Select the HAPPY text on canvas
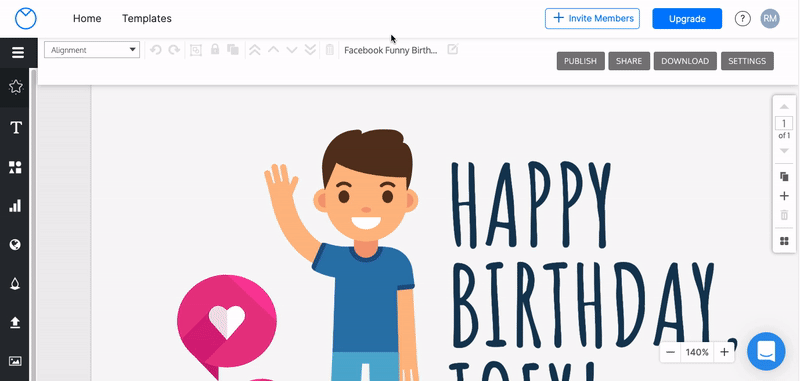The height and width of the screenshot is (381, 800). point(531,204)
